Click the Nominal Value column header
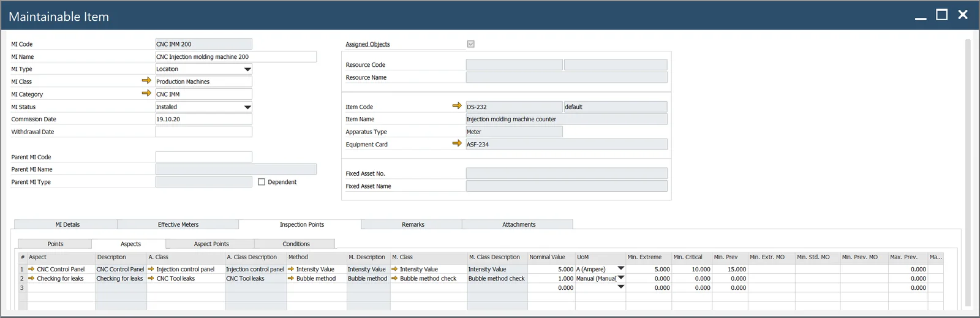The width and height of the screenshot is (980, 318). coord(551,257)
